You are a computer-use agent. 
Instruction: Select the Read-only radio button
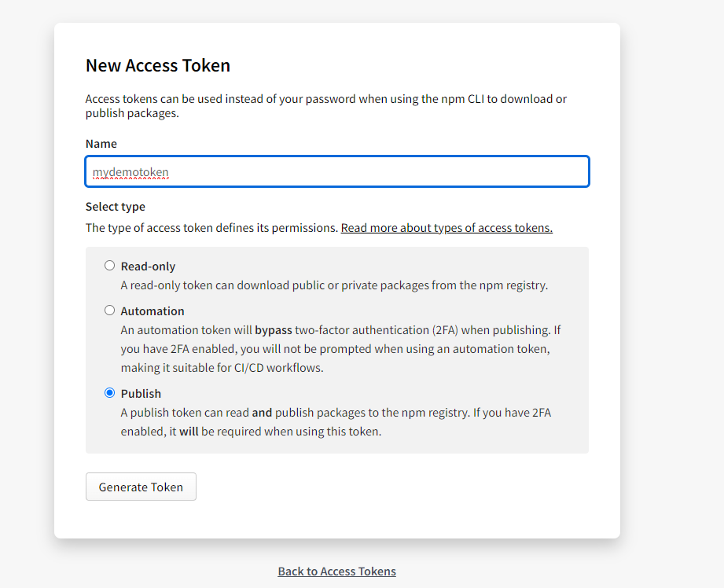tap(110, 266)
